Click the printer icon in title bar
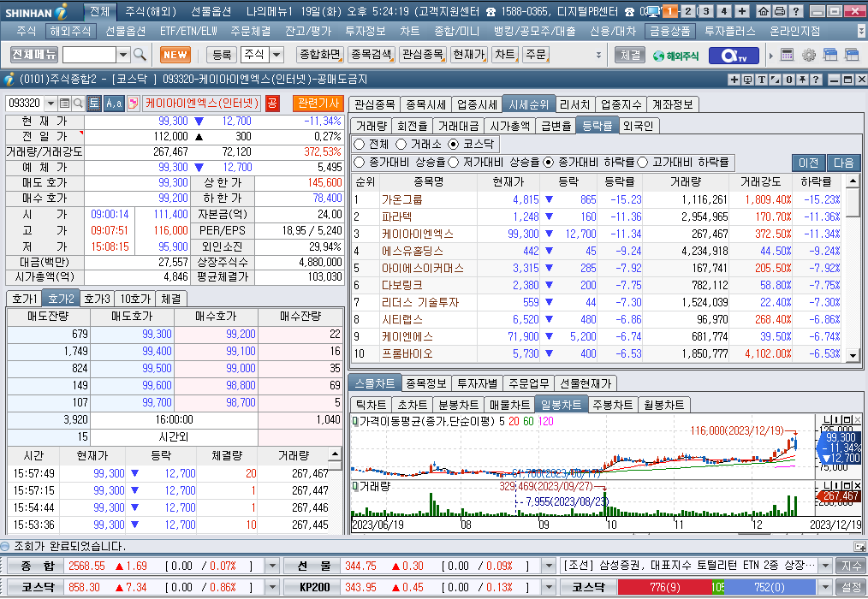 coord(780,11)
